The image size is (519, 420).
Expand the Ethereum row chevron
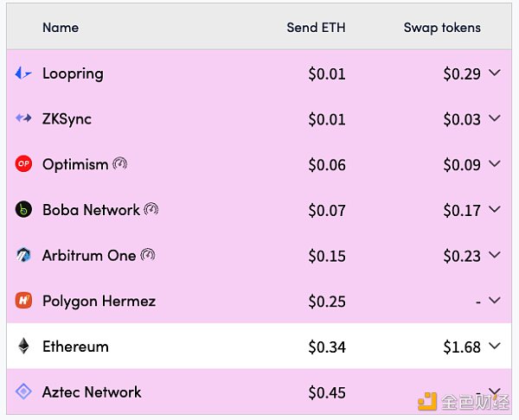tap(495, 346)
